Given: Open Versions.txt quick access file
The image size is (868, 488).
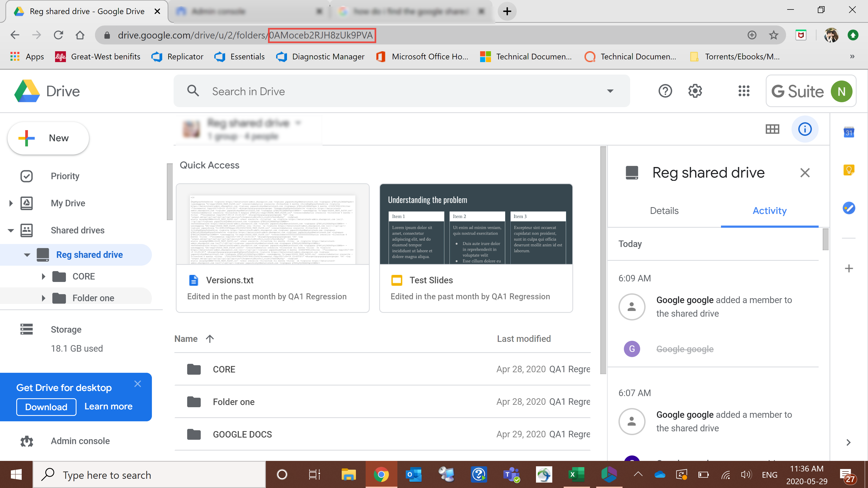Looking at the screenshot, I should point(271,247).
